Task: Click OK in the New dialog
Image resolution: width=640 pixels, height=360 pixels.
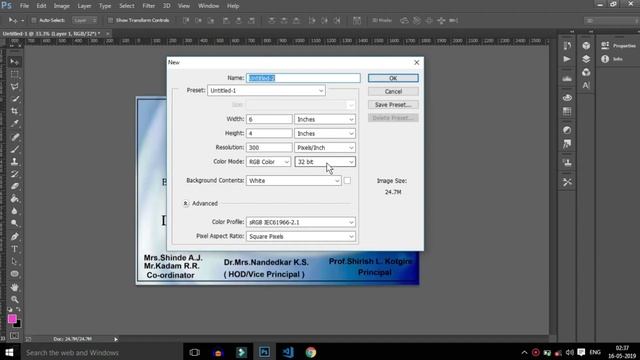Action: pyautogui.click(x=393, y=78)
